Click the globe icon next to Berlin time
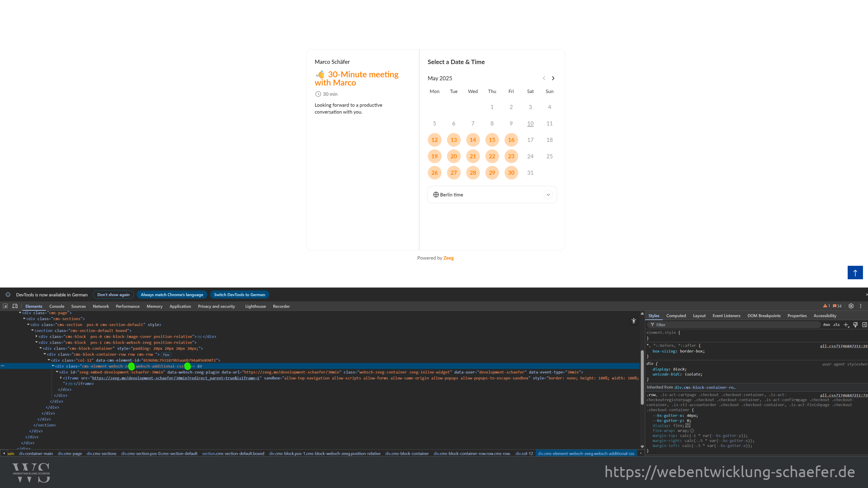This screenshot has height=488, width=868. click(x=436, y=195)
